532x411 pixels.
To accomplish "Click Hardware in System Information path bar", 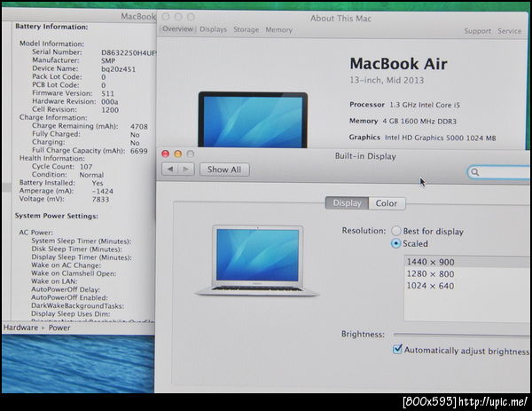I will 20,328.
